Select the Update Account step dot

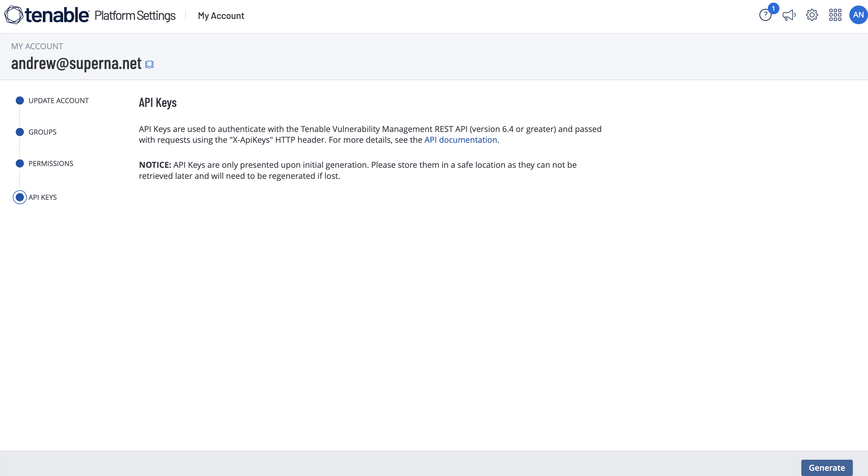click(x=20, y=101)
